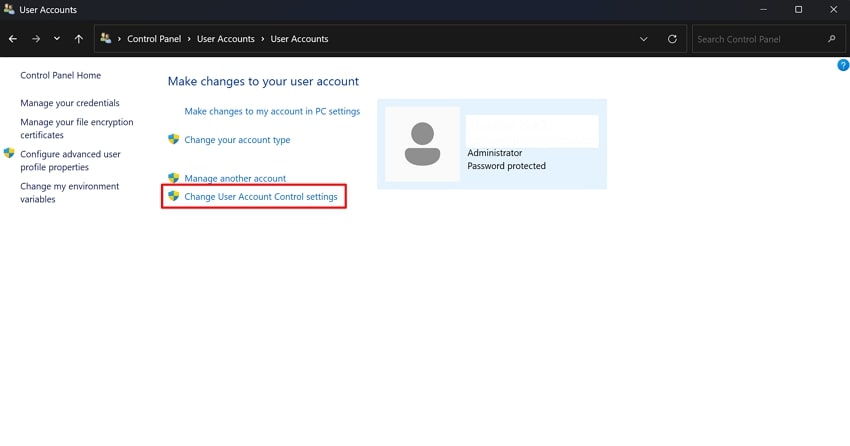Go back using the left arrow
The image size is (850, 446).
click(12, 39)
